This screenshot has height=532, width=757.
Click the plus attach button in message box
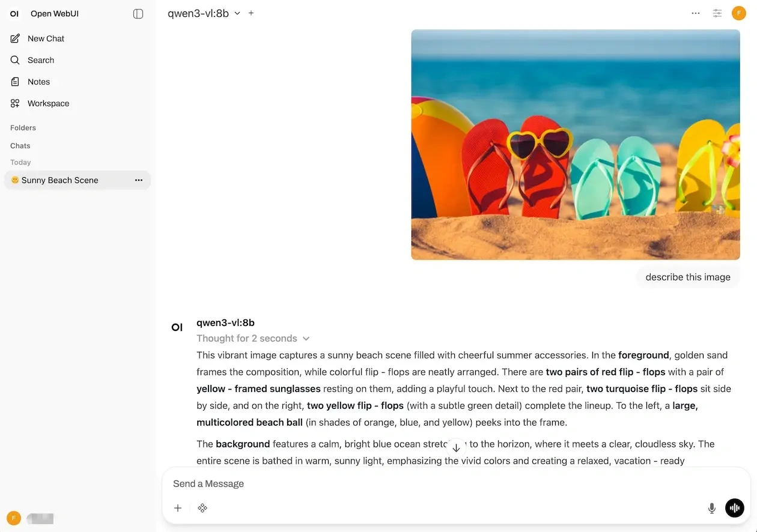click(x=178, y=508)
